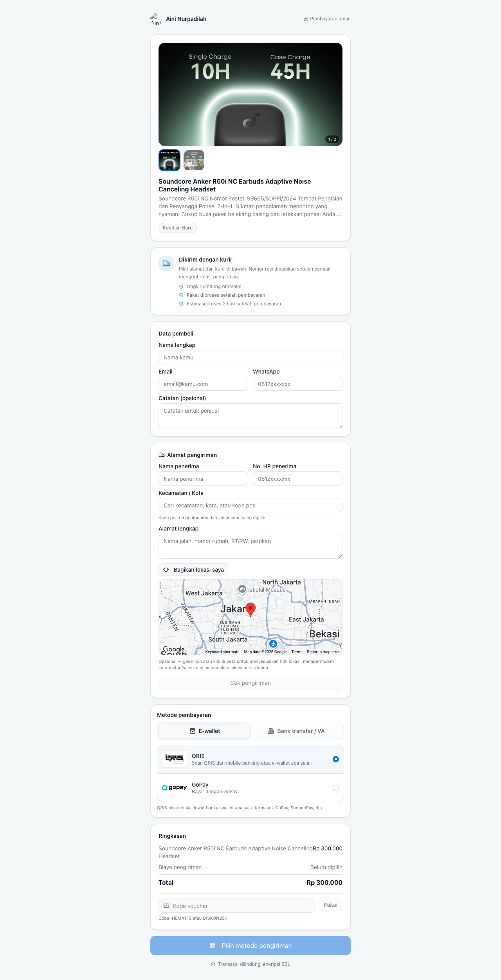Image resolution: width=501 pixels, height=980 pixels.
Task: Focus the Kode voucher input field
Action: [x=237, y=906]
